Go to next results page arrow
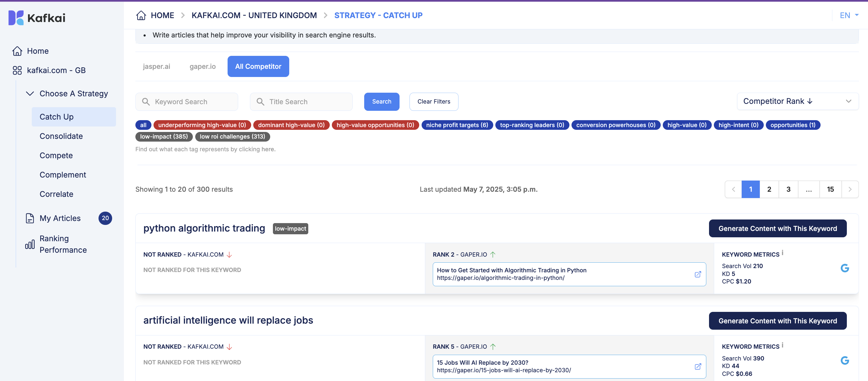The width and height of the screenshot is (868, 381). tap(850, 189)
